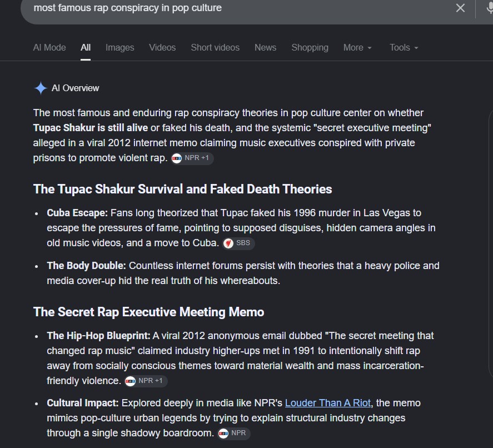Click the bold 'The Body Double:' text
Image resolution: width=493 pixels, height=448 pixels.
click(87, 266)
